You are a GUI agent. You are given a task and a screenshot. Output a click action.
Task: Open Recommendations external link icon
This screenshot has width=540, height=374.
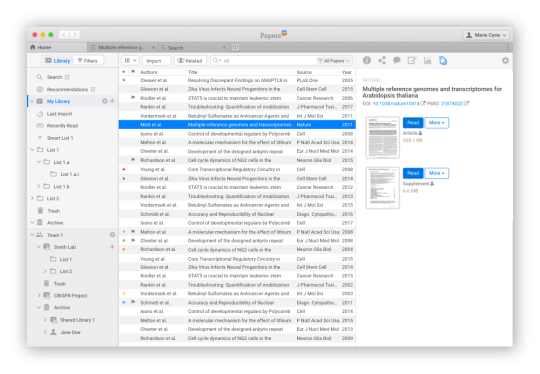(x=93, y=89)
